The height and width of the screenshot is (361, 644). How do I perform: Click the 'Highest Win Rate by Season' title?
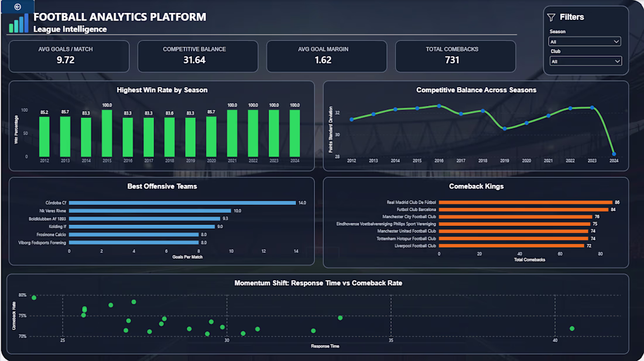[x=162, y=90]
